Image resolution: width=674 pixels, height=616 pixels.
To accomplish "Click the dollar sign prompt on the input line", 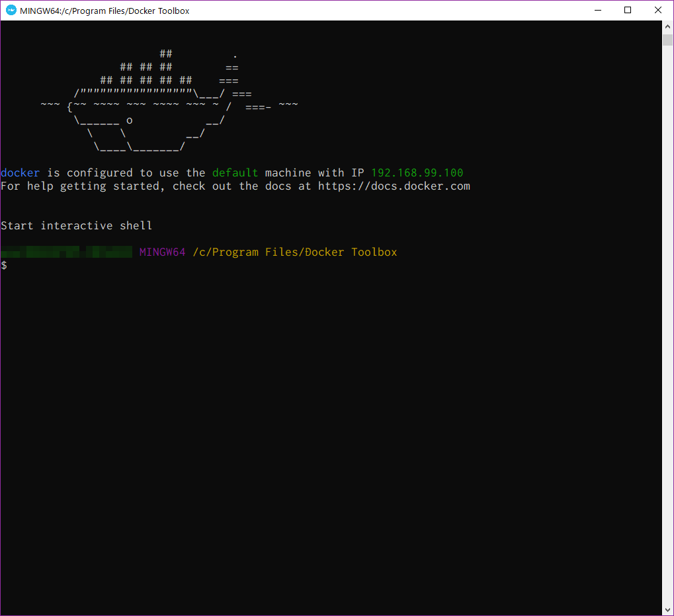I will pos(4,265).
